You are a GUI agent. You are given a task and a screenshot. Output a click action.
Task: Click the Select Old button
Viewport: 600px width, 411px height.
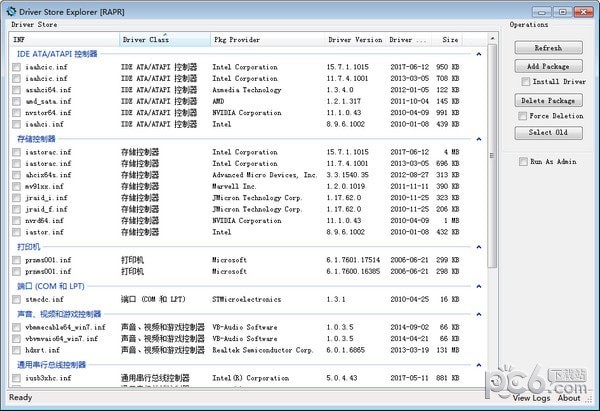click(x=548, y=132)
